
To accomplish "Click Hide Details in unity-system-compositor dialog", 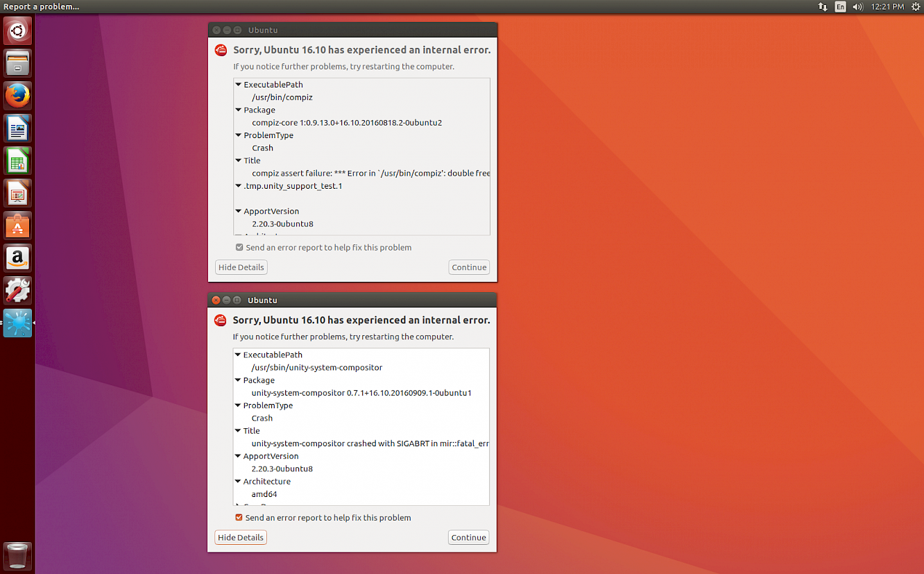I will click(240, 537).
